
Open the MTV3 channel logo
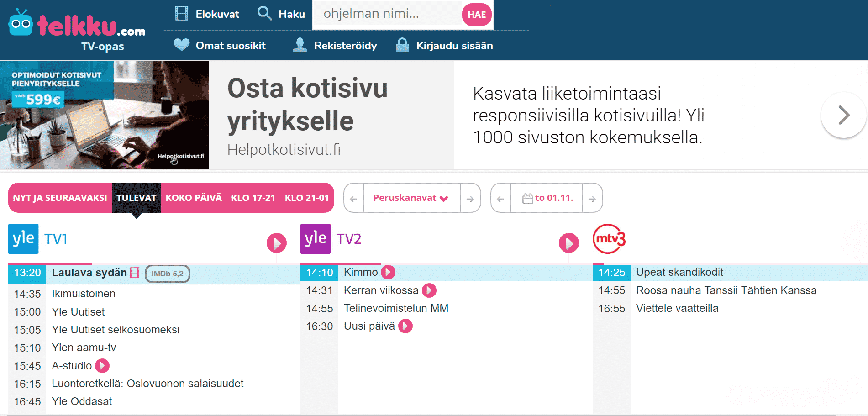pos(609,239)
